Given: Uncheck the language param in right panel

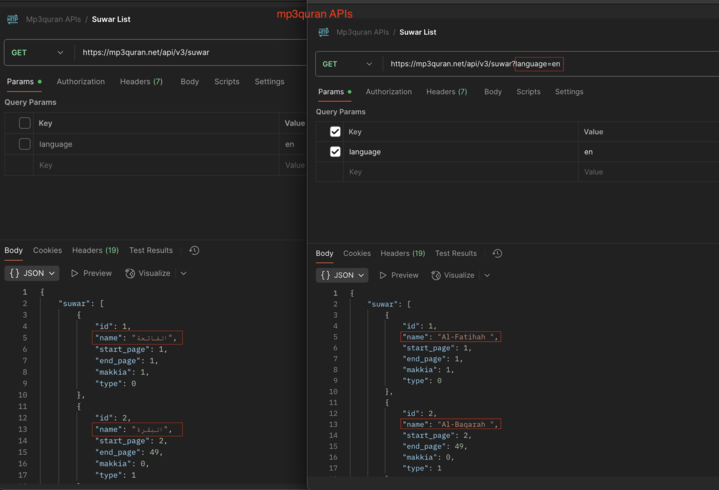Looking at the screenshot, I should [335, 152].
